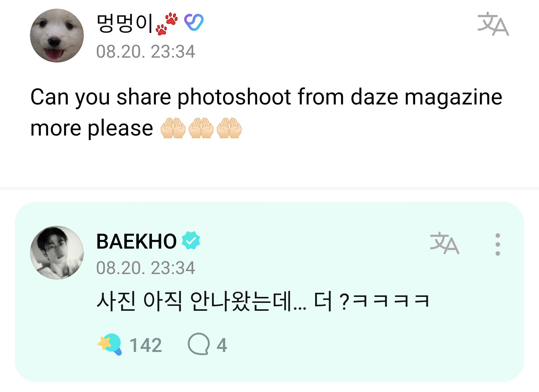
Task: Select BAEKHO's reply text 사진 아직 안나왔는데
Action: (201, 301)
